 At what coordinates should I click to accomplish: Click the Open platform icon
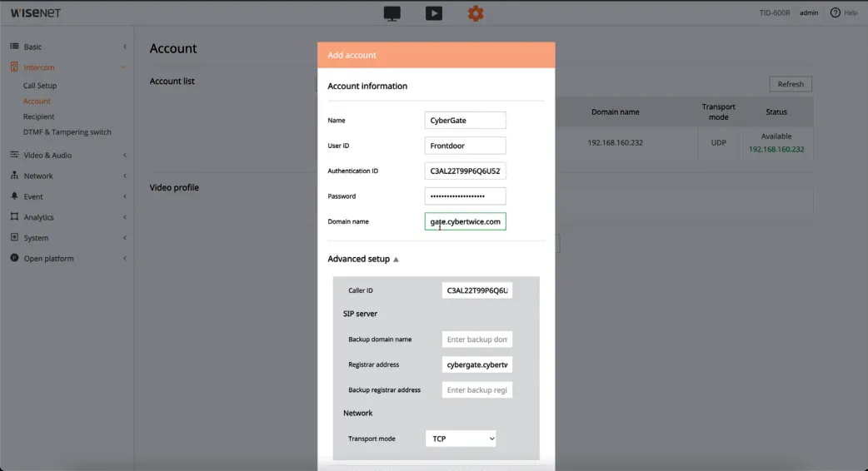pyautogui.click(x=14, y=258)
